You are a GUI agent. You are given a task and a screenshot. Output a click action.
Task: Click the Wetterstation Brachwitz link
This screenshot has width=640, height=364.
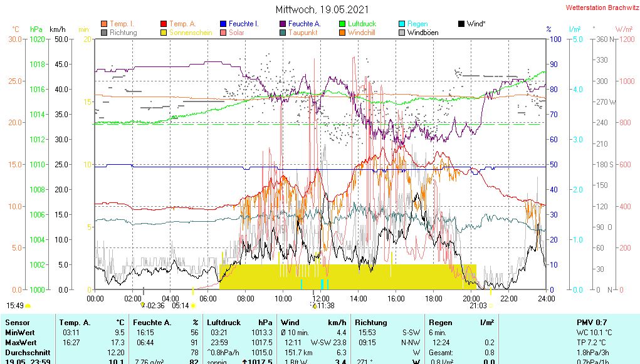tap(601, 8)
